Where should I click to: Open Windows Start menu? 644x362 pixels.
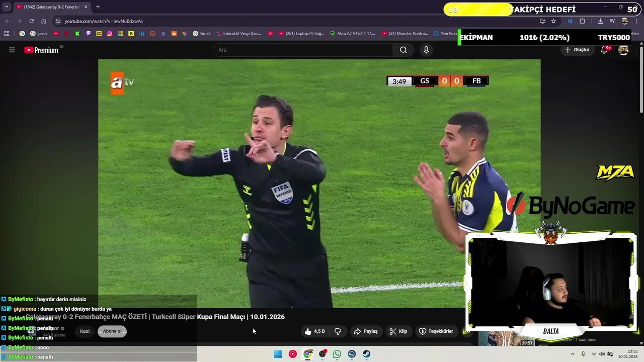[278, 354]
